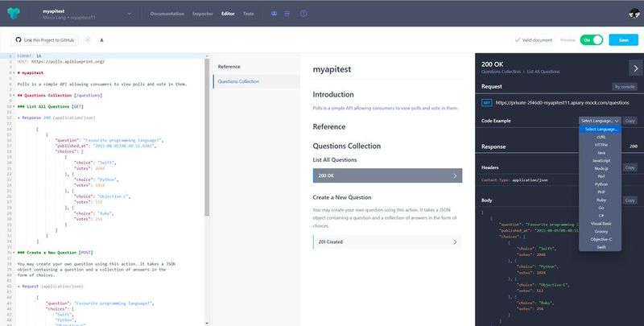
Task: Select Reference in the navigation sidebar
Action: [x=229, y=67]
